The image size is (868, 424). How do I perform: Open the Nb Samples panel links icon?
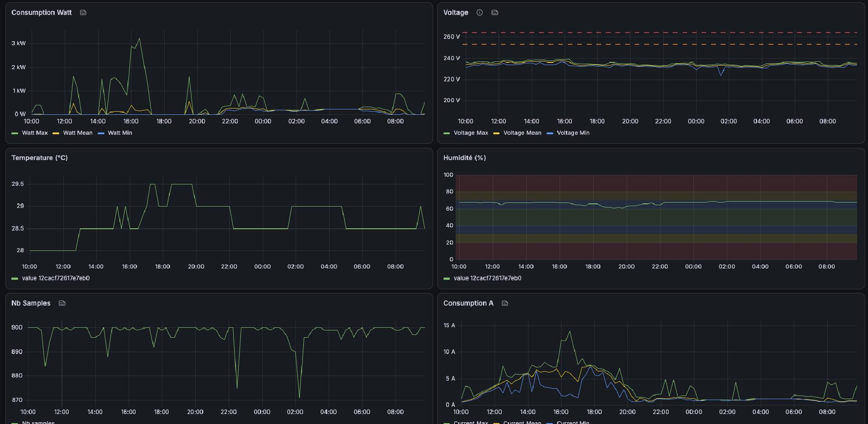click(62, 303)
